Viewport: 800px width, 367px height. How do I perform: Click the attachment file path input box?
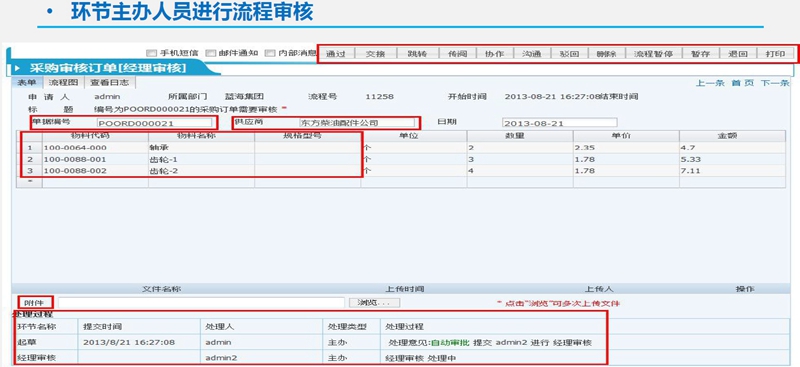tap(202, 303)
